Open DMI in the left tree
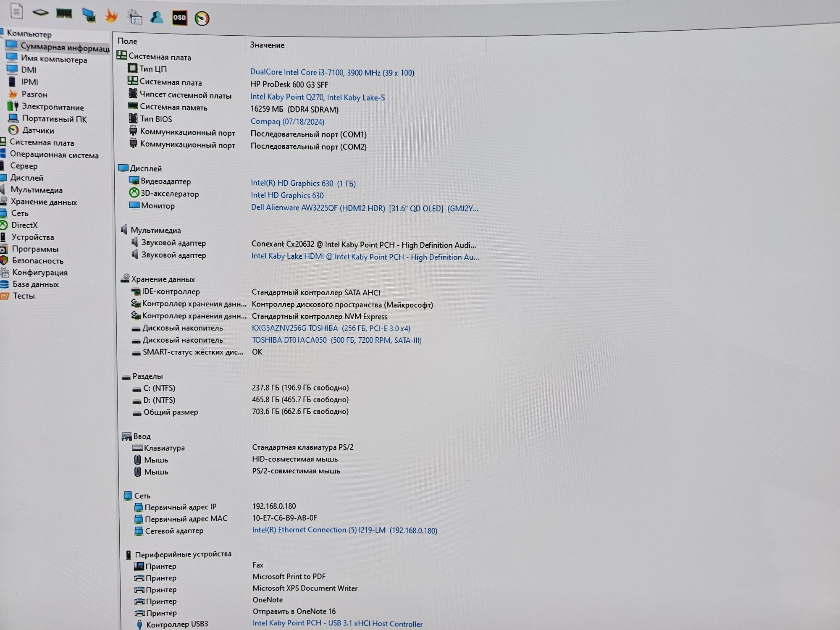 pyautogui.click(x=29, y=70)
